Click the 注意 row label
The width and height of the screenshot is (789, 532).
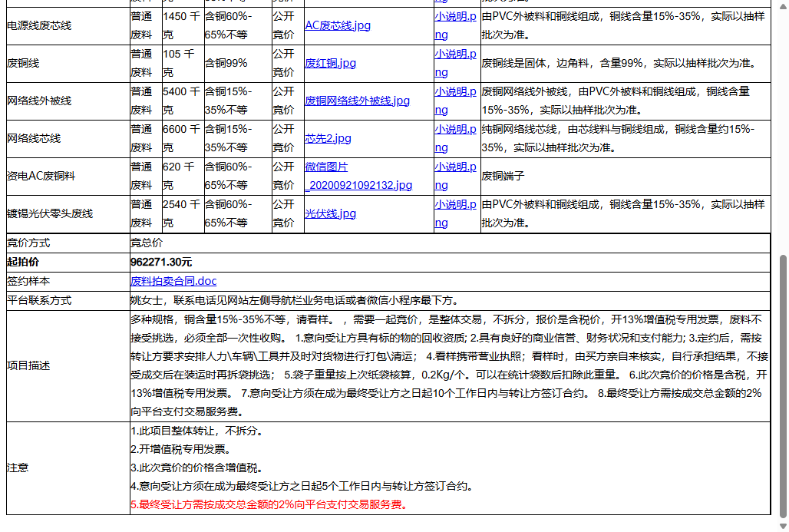coord(18,468)
